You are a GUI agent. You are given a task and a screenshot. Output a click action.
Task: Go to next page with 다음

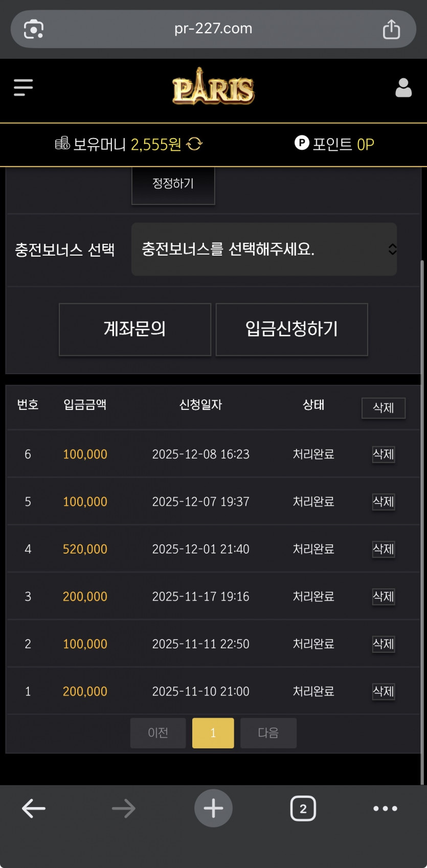(268, 733)
